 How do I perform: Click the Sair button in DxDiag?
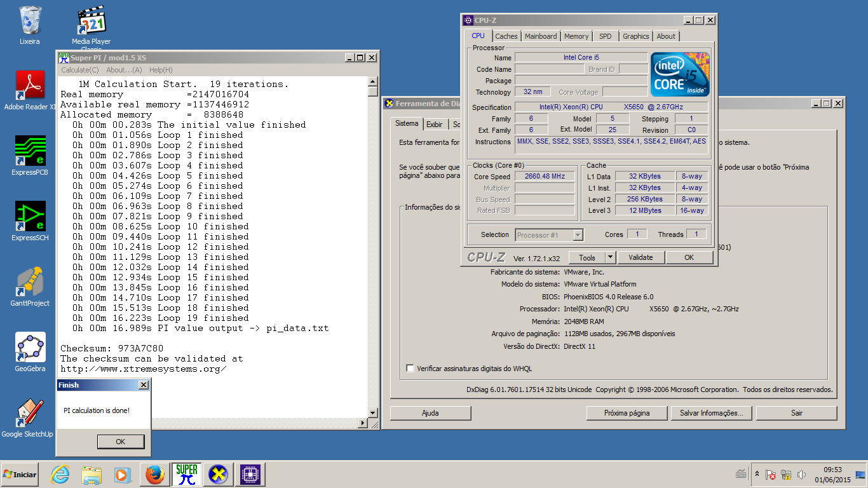797,413
